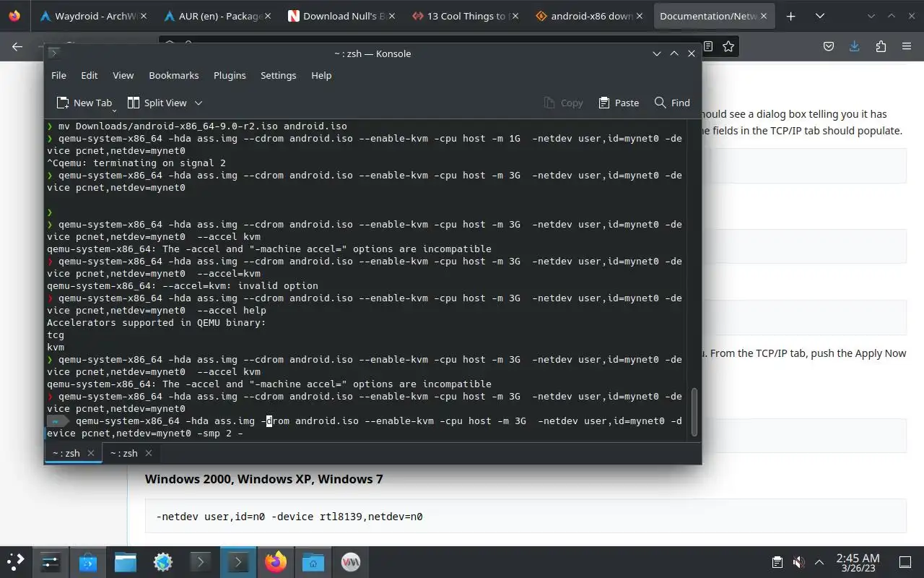Click the Windows 2000, Windows XP heading
924x578 pixels.
click(x=263, y=479)
